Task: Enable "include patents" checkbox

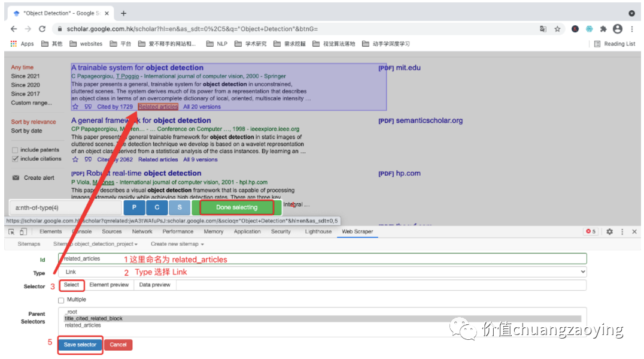Action: (x=15, y=150)
